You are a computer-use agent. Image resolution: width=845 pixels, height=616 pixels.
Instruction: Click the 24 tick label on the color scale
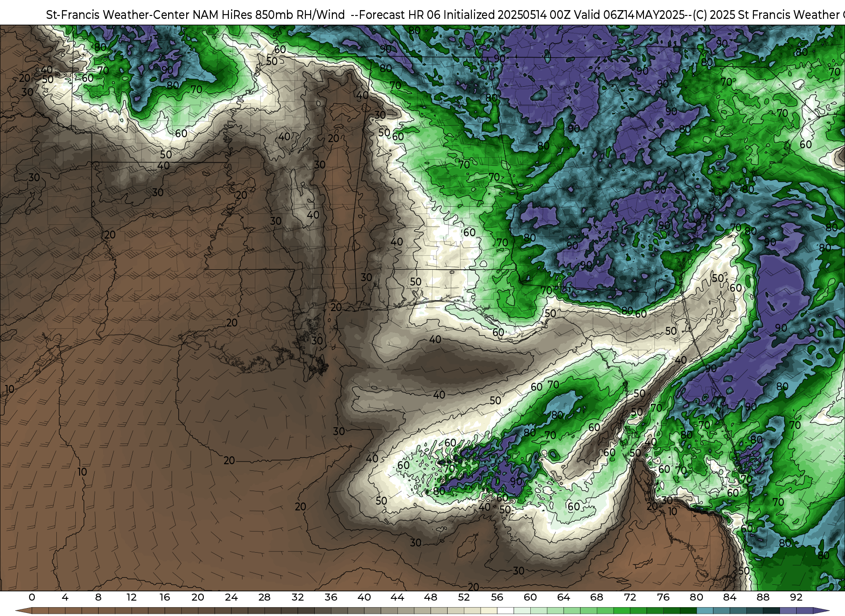pos(231,597)
